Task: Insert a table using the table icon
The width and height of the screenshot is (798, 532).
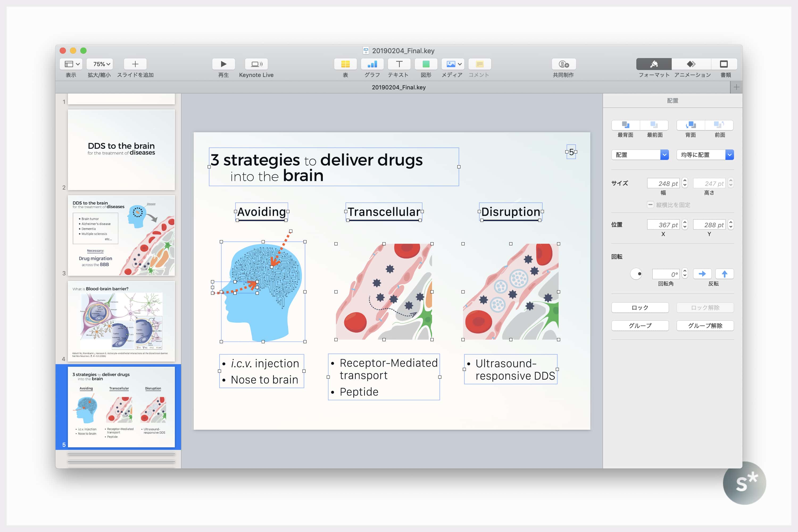Action: pyautogui.click(x=345, y=64)
